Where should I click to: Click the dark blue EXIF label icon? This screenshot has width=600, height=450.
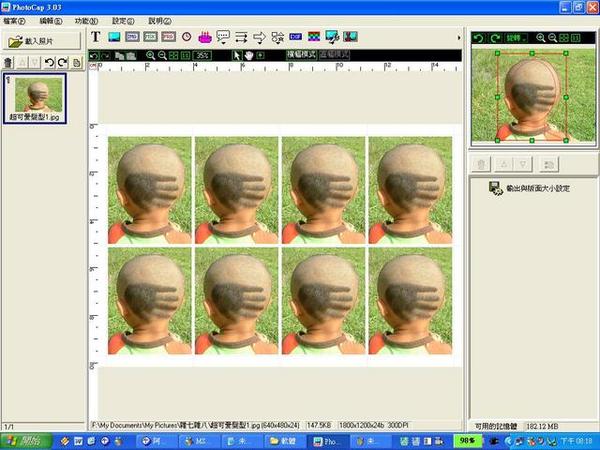(295, 37)
